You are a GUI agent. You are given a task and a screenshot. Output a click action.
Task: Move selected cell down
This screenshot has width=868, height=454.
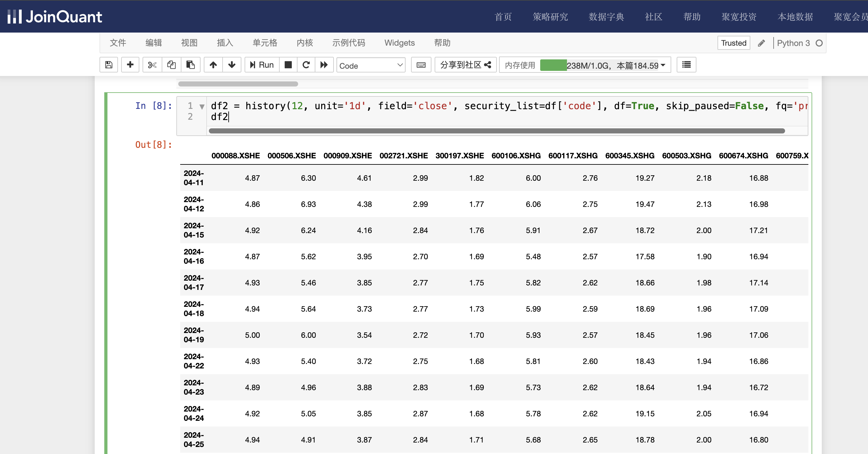pos(232,65)
